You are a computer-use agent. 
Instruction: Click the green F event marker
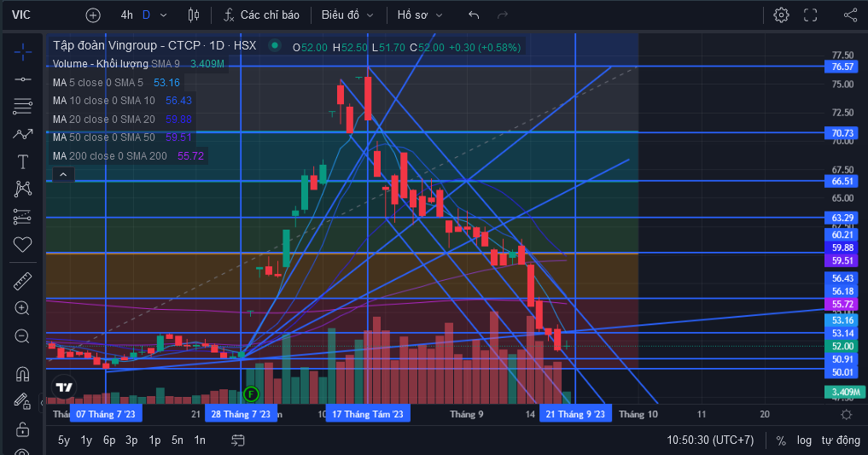point(251,394)
